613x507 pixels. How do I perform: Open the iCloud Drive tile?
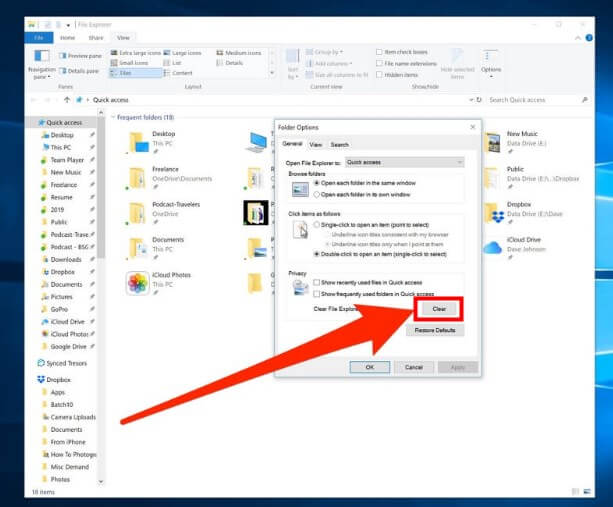[515, 249]
